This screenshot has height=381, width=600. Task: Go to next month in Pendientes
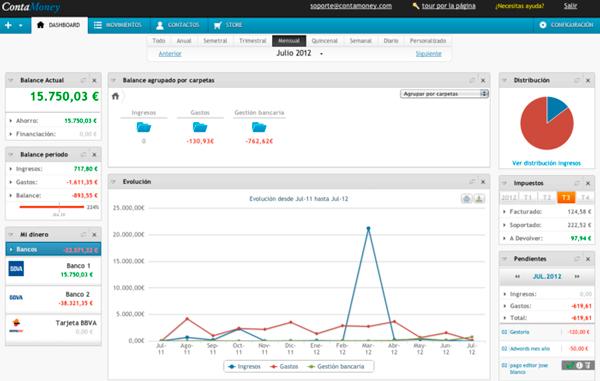click(577, 277)
